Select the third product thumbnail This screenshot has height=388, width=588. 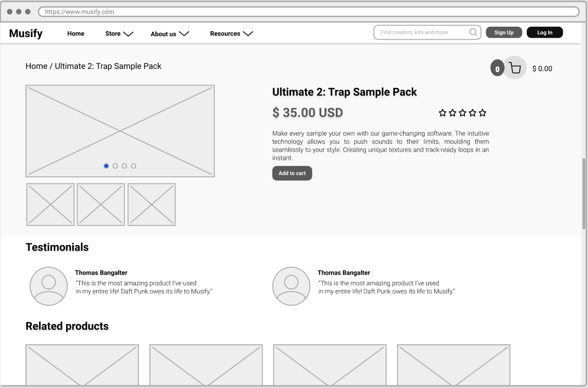click(152, 205)
